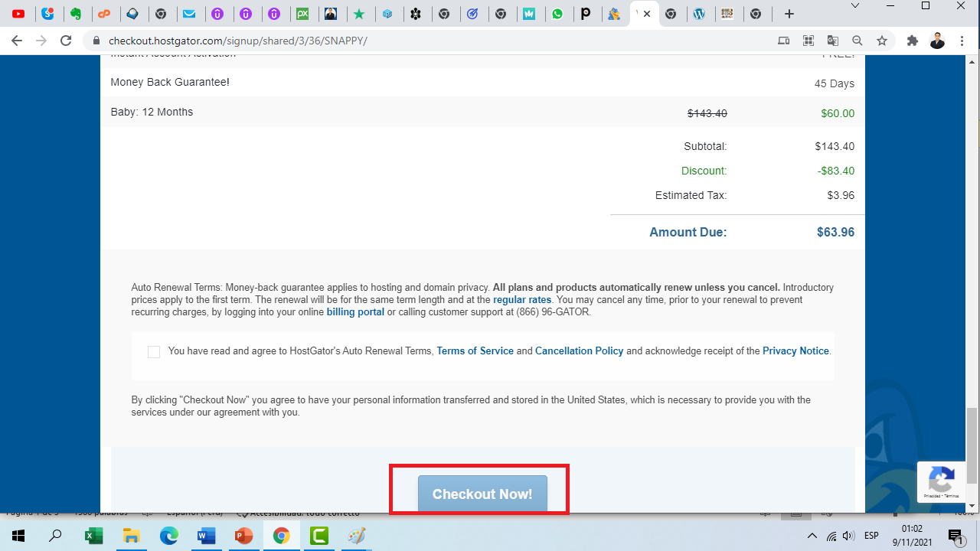Open the green star browser tab

[x=359, y=14]
